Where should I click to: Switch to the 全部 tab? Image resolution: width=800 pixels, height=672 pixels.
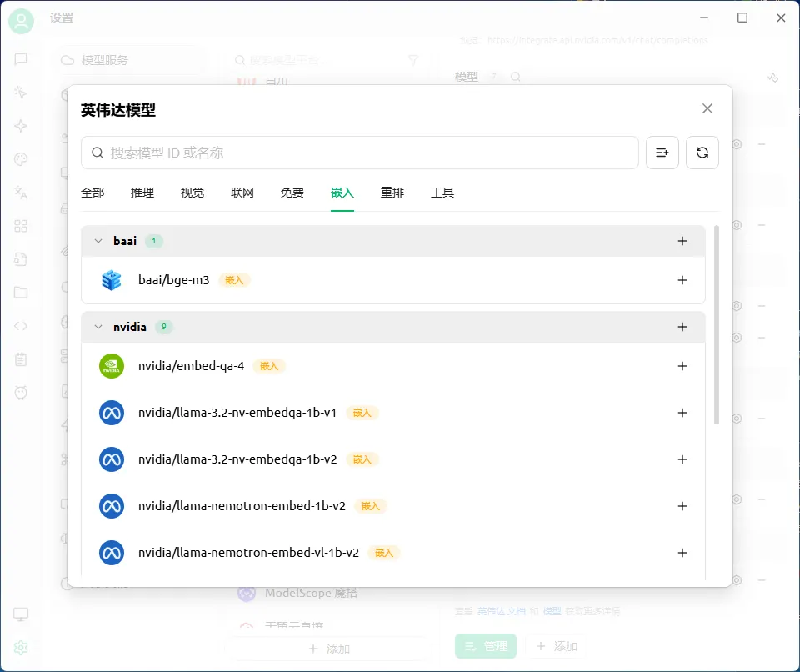tap(92, 193)
